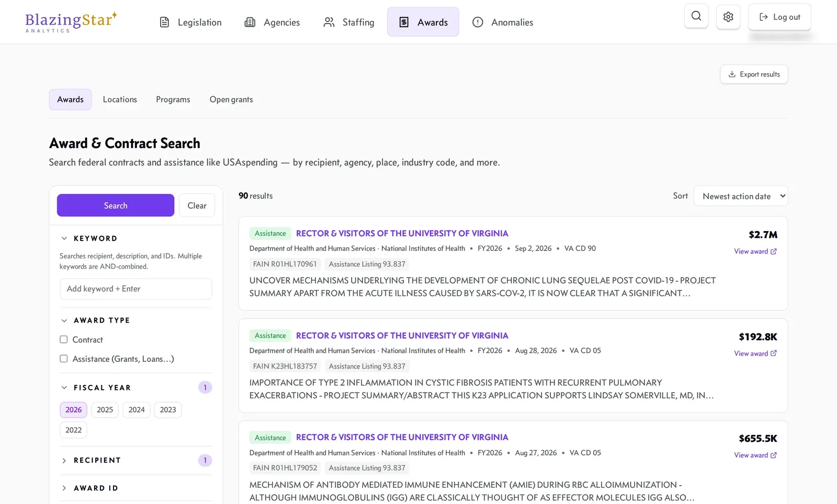Click the 90 results count text
This screenshot has height=504, width=837.
256,196
